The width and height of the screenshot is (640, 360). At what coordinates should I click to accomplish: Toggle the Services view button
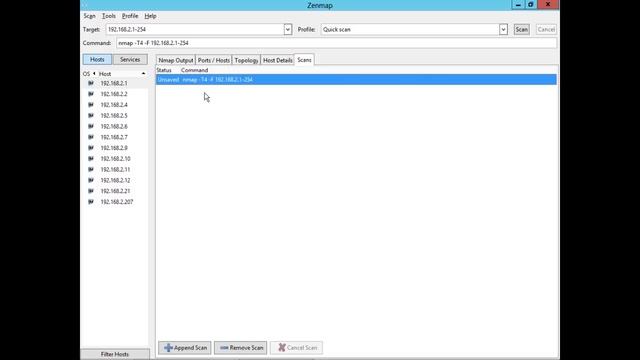(130, 60)
